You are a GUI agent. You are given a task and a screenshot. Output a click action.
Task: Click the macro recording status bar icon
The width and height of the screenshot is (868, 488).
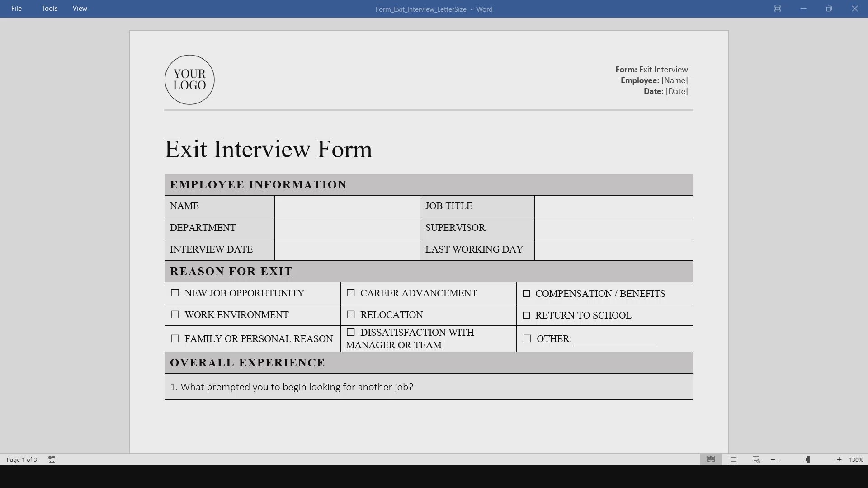point(52,460)
